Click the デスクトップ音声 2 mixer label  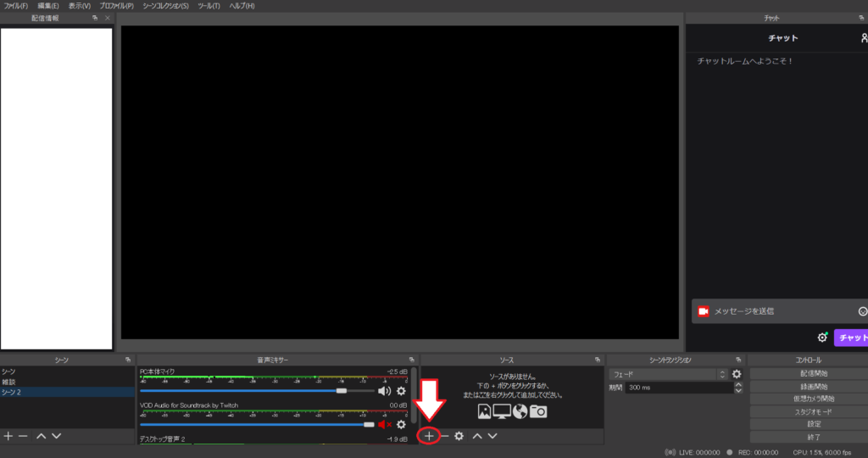pos(162,439)
